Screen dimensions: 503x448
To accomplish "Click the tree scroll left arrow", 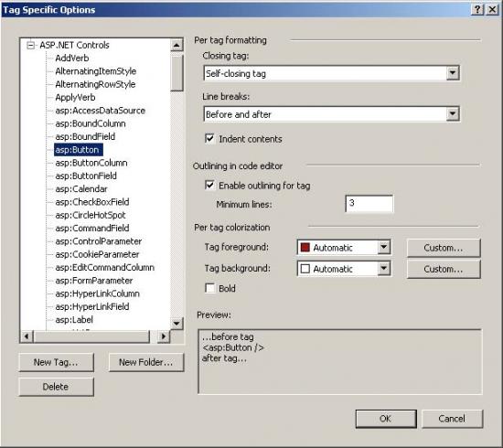I will tap(27, 336).
